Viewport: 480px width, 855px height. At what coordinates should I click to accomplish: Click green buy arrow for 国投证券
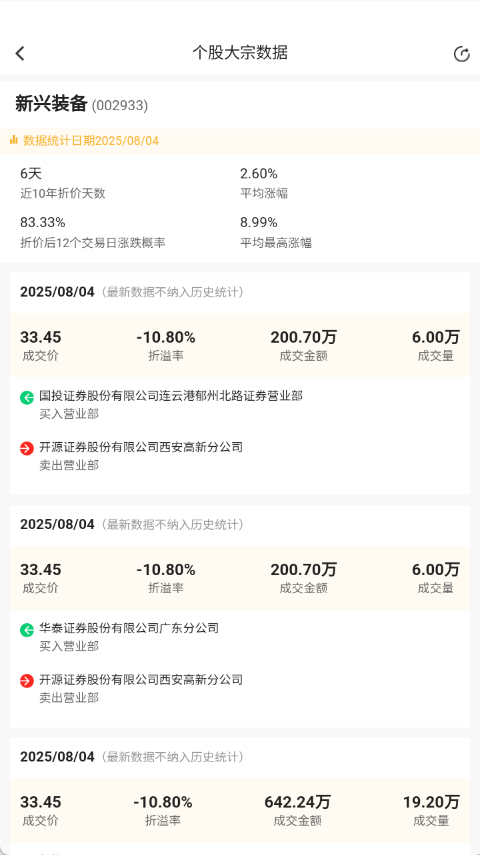tap(27, 398)
